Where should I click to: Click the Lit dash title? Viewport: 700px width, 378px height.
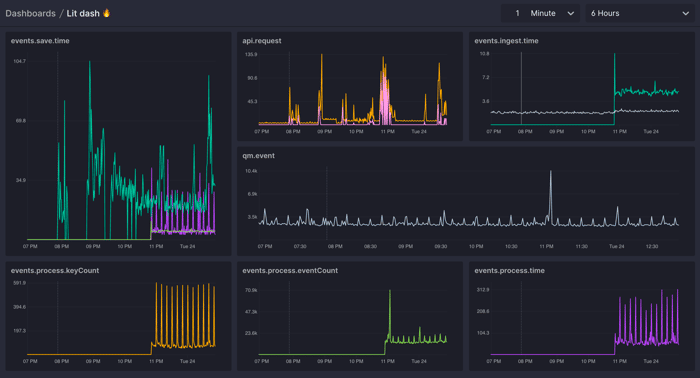[x=83, y=13]
